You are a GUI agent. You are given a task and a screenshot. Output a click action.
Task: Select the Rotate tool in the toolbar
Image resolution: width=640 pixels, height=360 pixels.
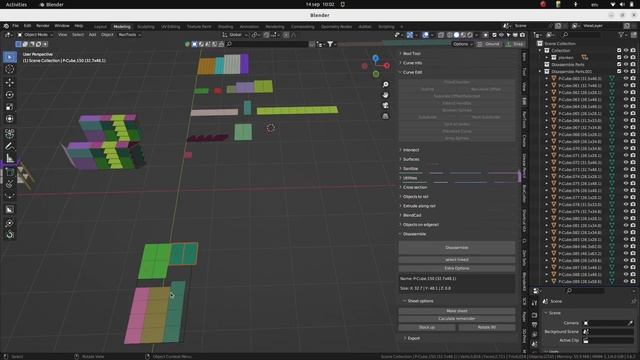pos(10,95)
